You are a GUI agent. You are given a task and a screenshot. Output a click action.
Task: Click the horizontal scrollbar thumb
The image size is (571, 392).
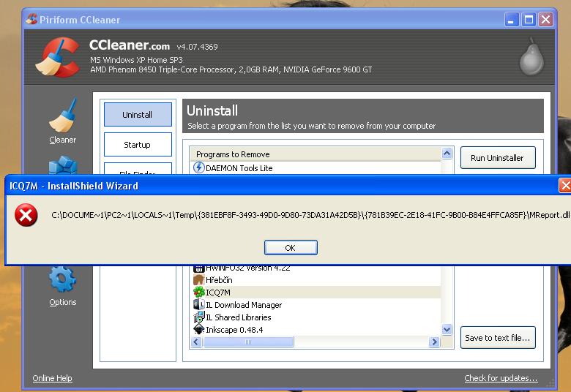pos(248,342)
